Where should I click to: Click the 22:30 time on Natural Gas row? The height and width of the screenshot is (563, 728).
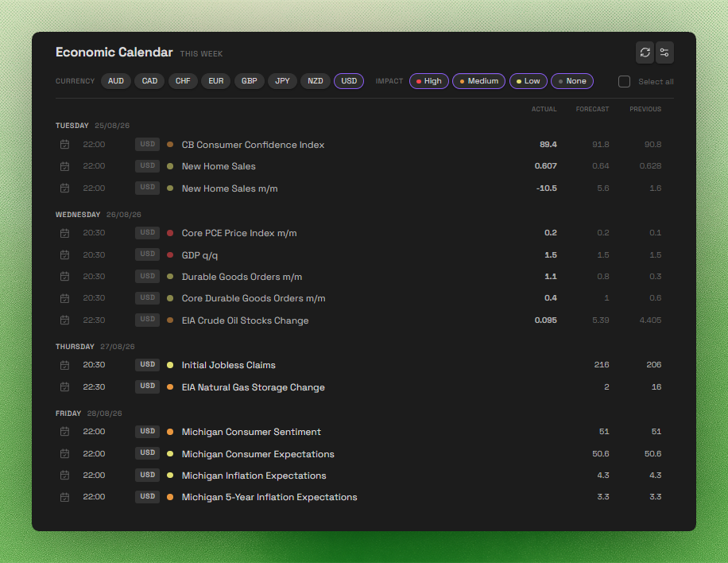[94, 387]
